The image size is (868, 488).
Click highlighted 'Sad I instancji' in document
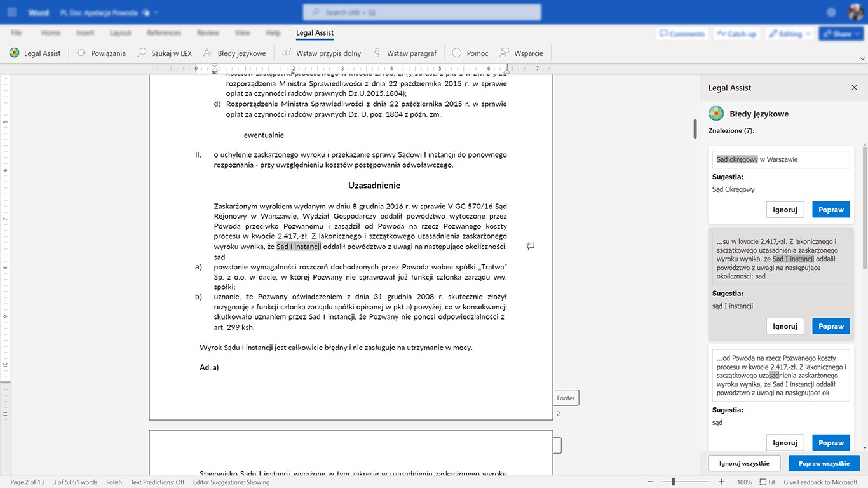coord(299,247)
